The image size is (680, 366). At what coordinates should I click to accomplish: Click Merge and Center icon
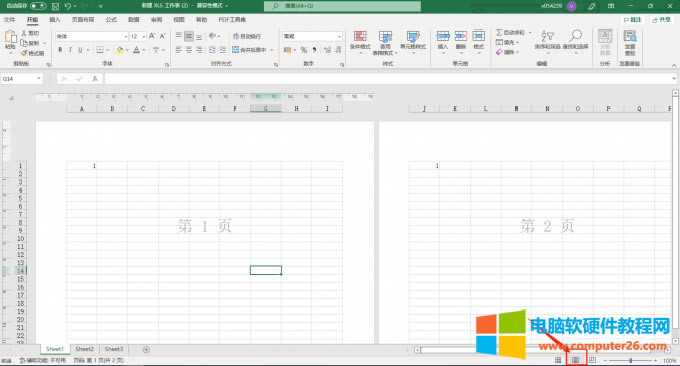pos(235,50)
